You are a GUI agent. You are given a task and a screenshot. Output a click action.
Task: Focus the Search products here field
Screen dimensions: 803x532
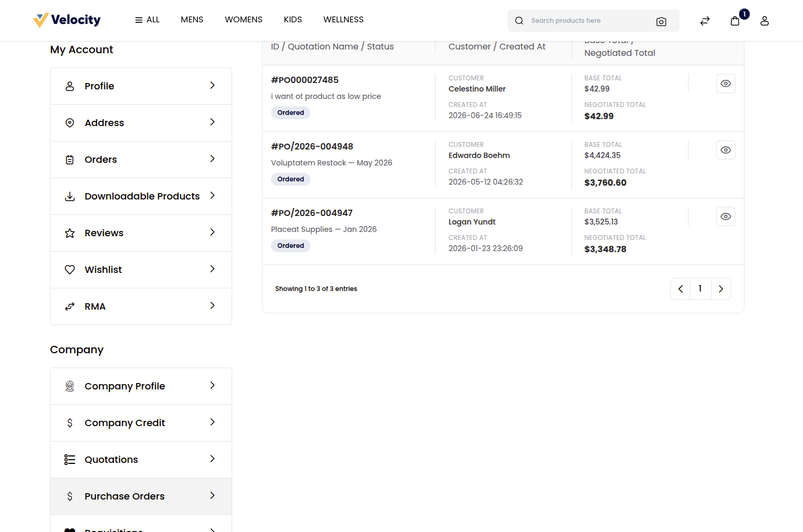coord(588,21)
